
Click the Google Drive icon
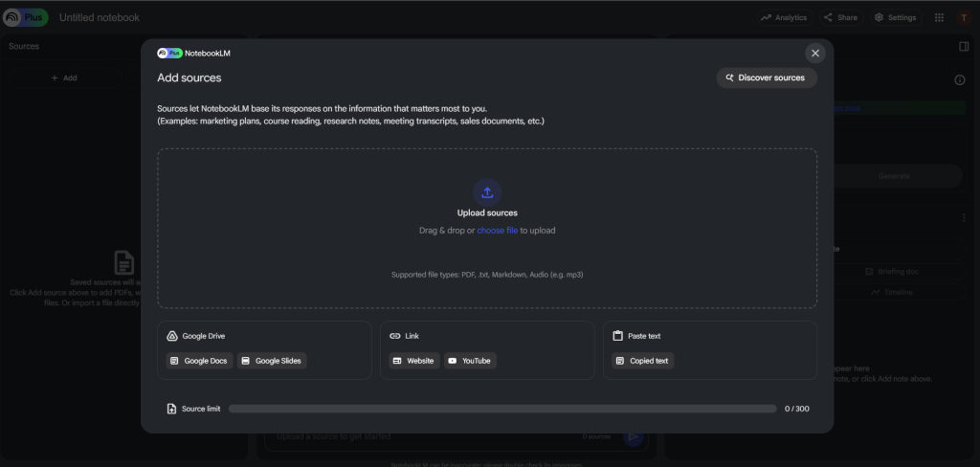172,336
